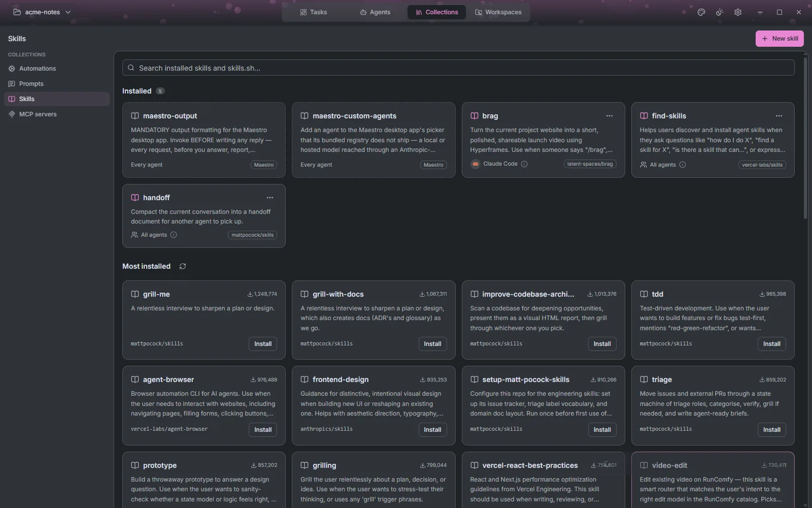Click the brag skill book icon
This screenshot has height=508, width=812.
[475, 116]
